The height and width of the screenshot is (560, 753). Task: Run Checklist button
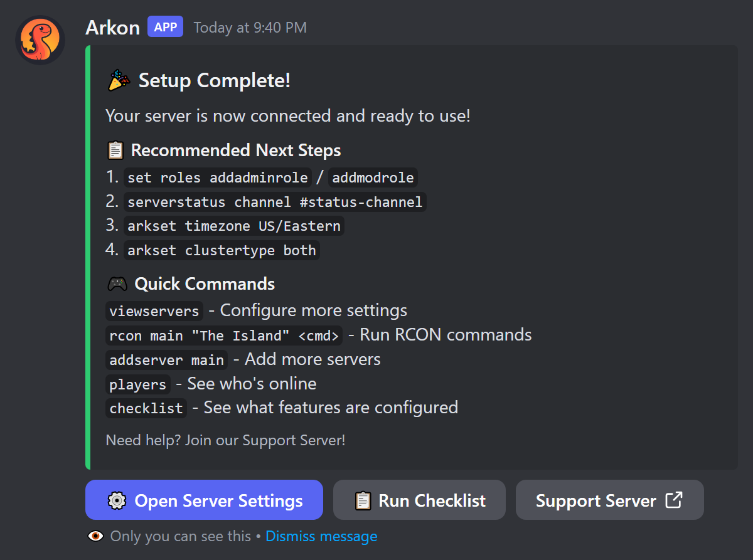pos(419,500)
